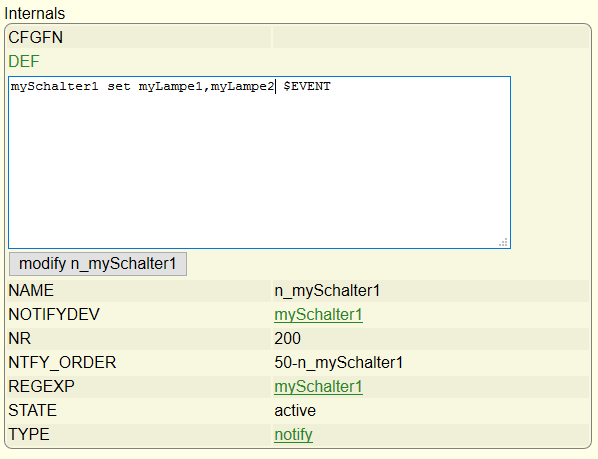
Task: Click the NR value 200
Action: 288,339
